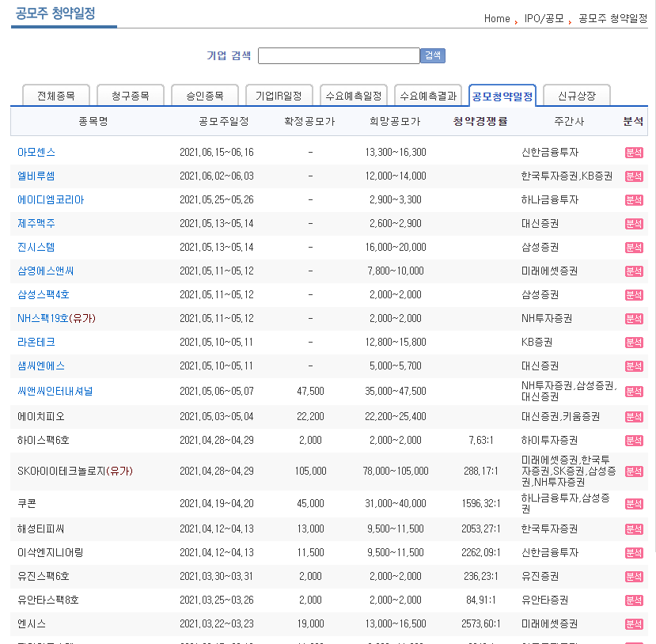
Task: Click the 분석 icon for 유안타스팩8호
Action: (x=634, y=600)
